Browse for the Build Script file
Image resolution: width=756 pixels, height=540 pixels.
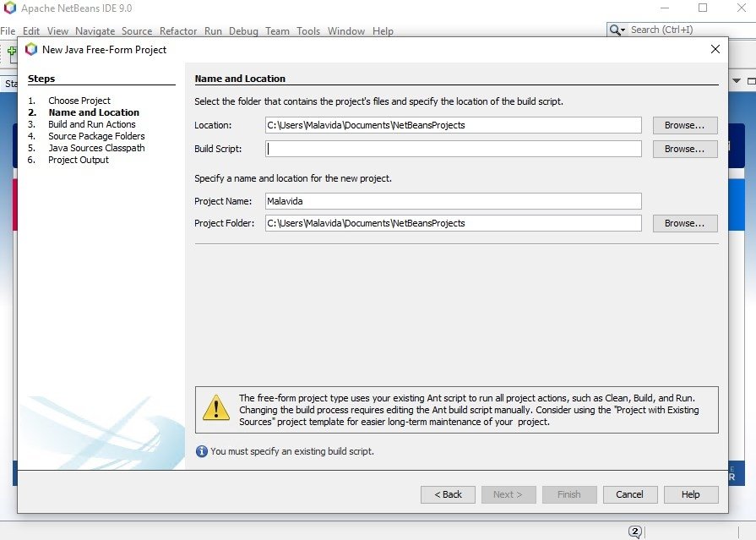(x=685, y=149)
